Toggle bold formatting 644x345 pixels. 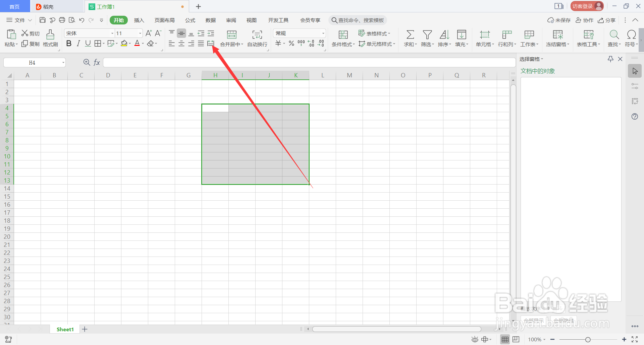[69, 44]
